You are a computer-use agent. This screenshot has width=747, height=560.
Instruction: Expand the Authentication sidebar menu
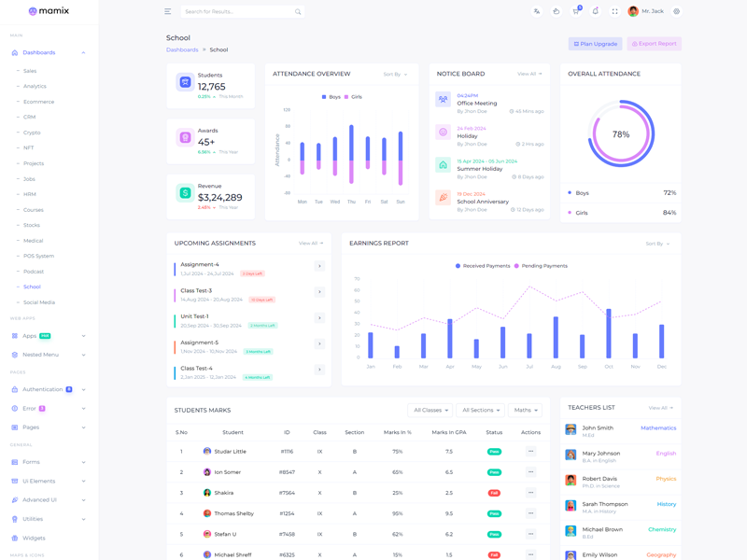(49, 389)
